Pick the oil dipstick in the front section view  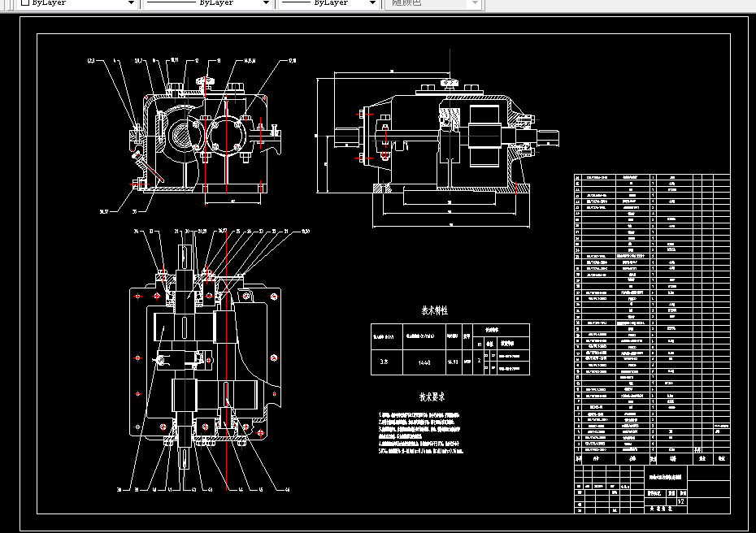[149, 167]
